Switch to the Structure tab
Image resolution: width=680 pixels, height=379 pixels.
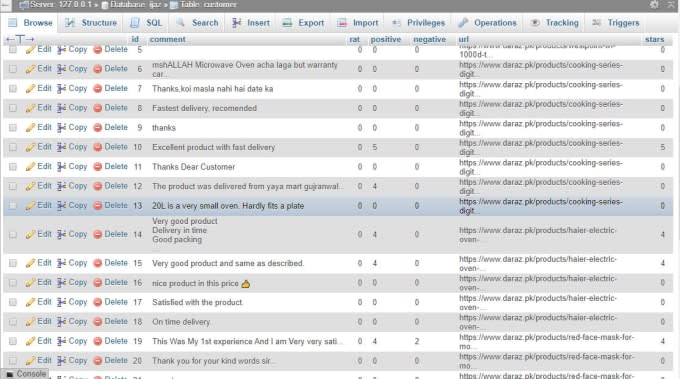(x=91, y=23)
